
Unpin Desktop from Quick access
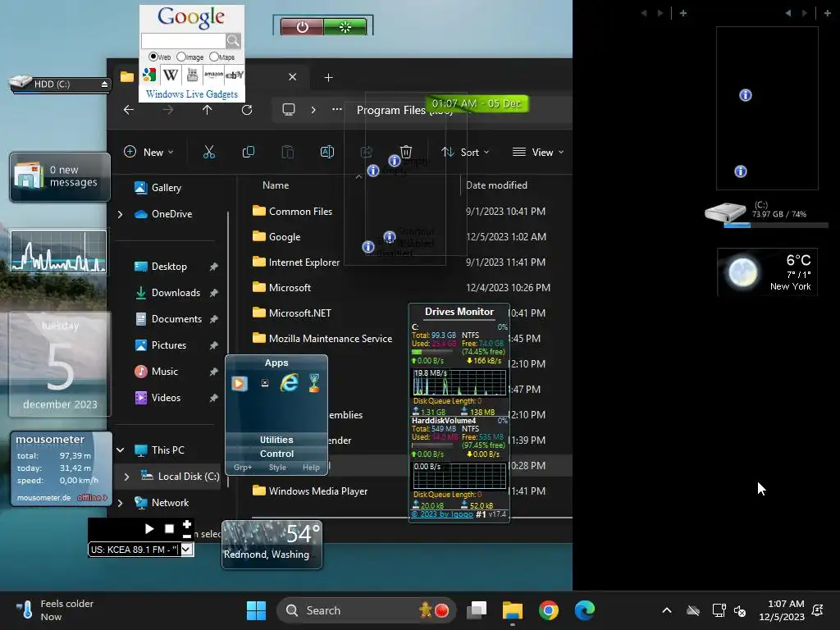point(214,267)
